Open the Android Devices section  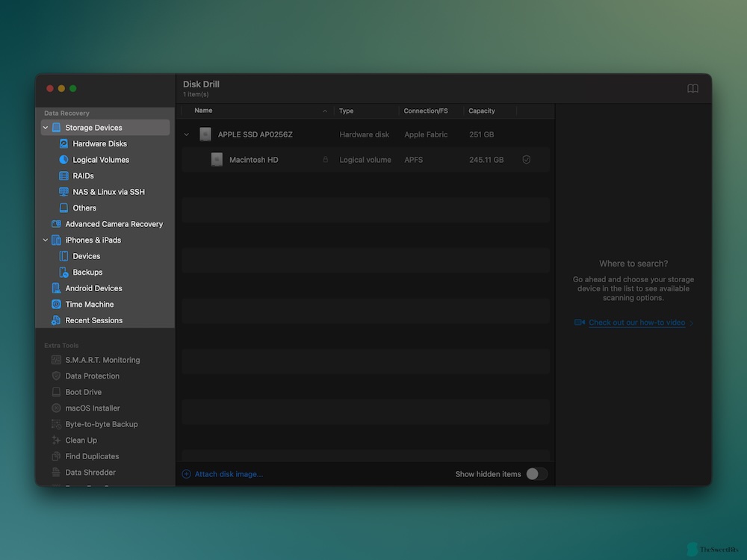point(93,288)
